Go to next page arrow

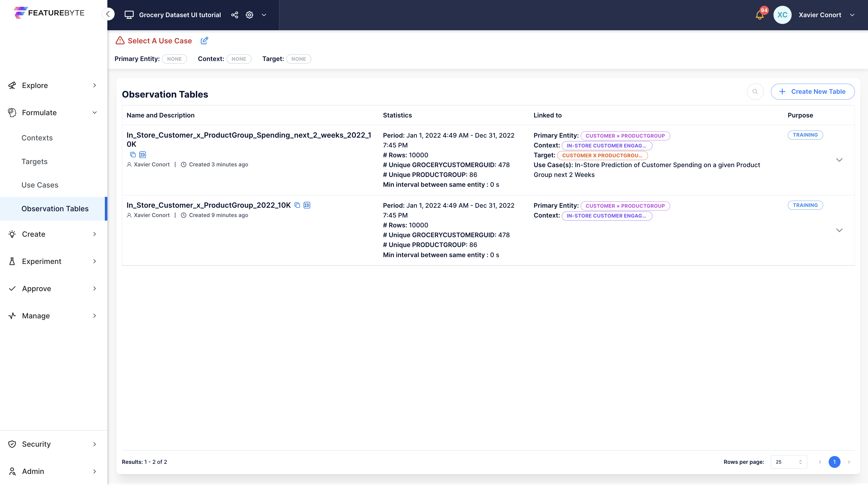[849, 462]
